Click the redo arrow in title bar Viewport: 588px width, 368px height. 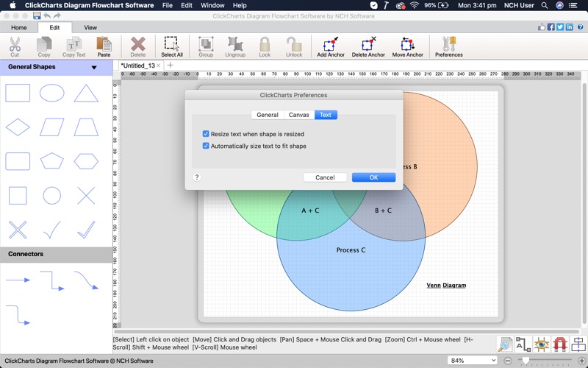click(57, 15)
